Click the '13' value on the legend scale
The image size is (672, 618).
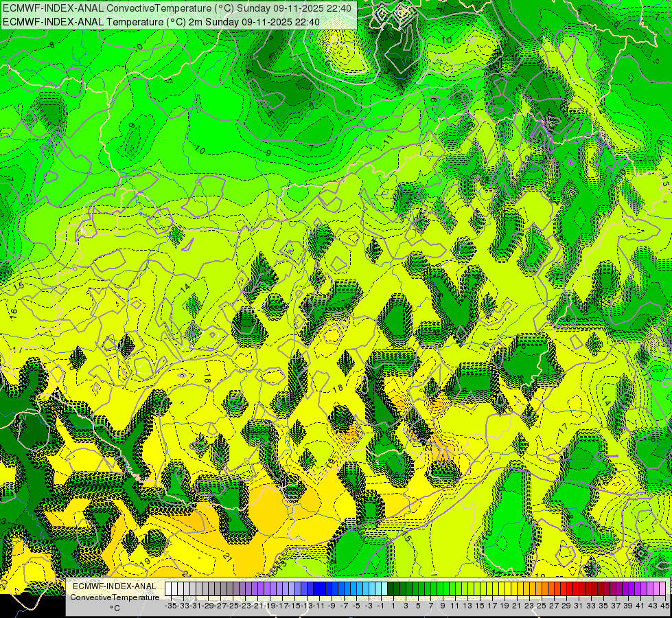coord(467,606)
